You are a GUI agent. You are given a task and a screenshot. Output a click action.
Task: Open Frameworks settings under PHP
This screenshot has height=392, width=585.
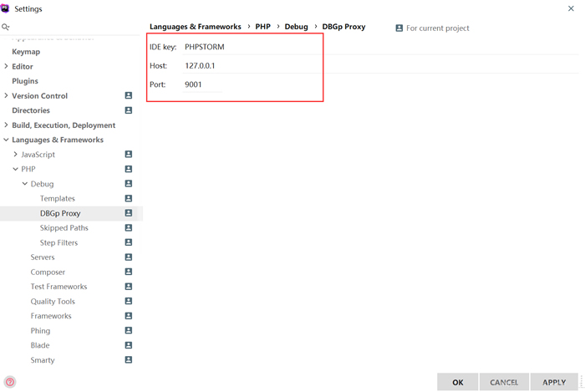[x=51, y=316]
